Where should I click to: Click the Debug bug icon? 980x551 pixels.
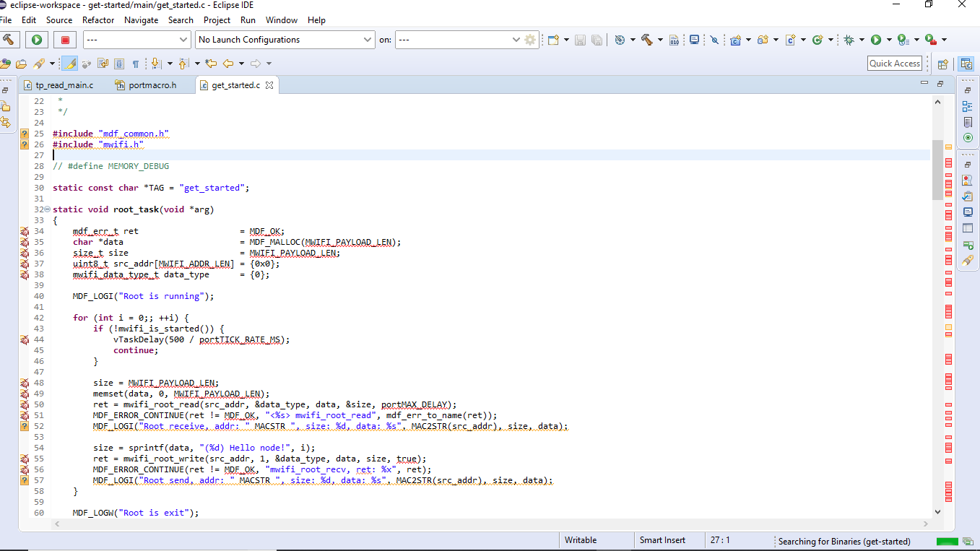(849, 40)
